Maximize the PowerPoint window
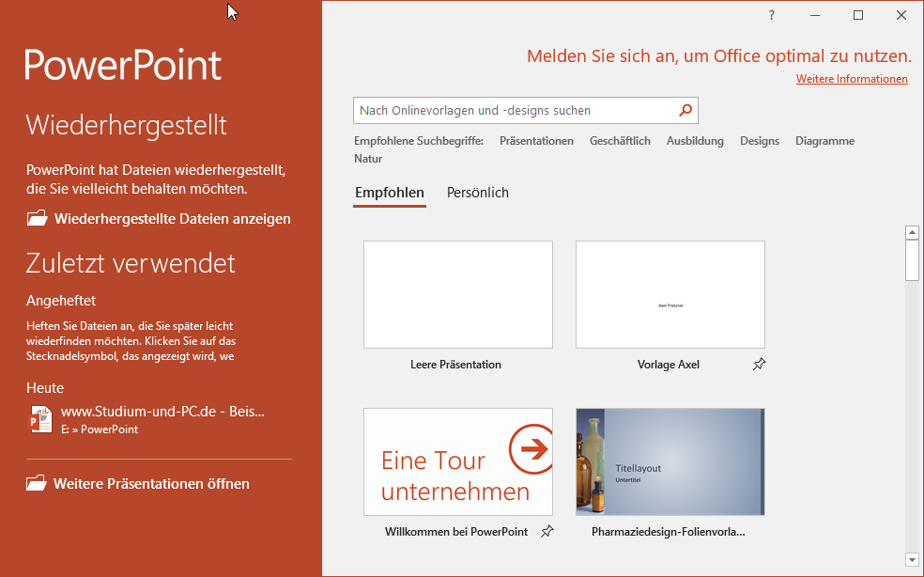The image size is (924, 577). 858,15
